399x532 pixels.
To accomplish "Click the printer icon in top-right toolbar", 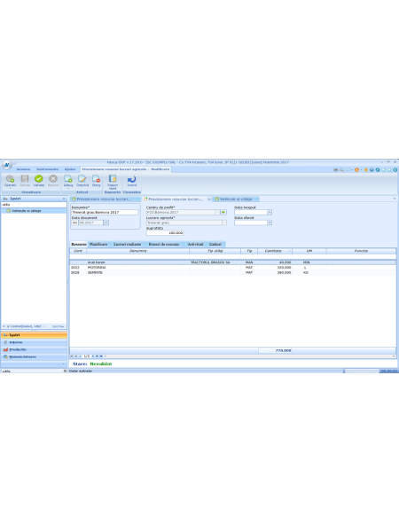I will coord(335,169).
